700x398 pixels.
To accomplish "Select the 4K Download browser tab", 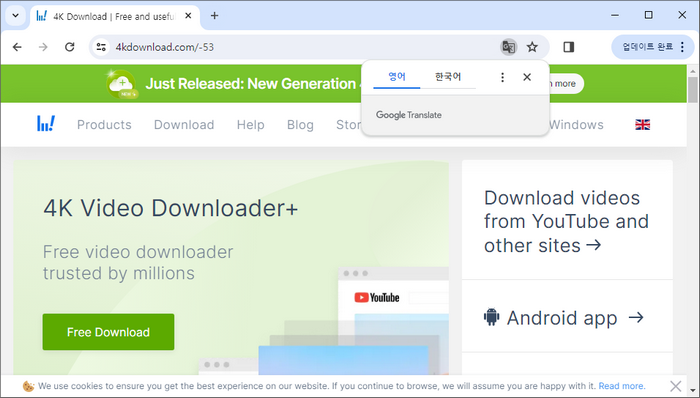I will (x=114, y=17).
